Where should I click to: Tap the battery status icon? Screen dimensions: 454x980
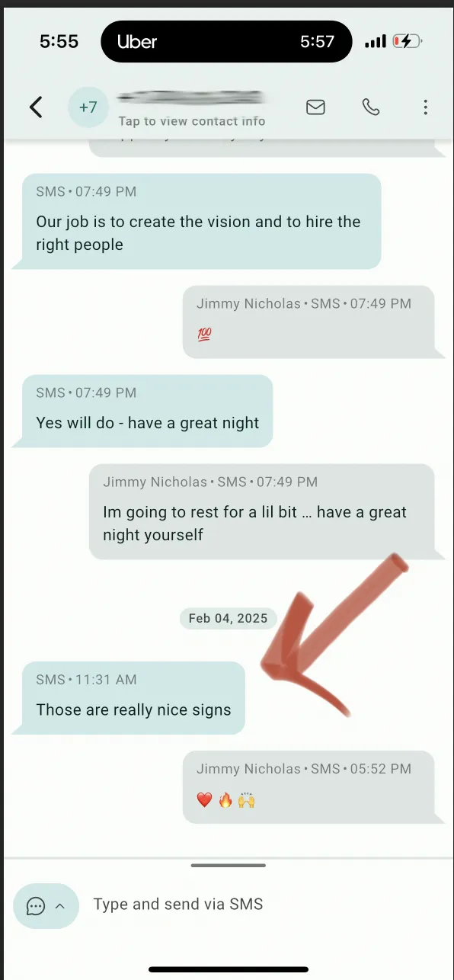tap(408, 41)
